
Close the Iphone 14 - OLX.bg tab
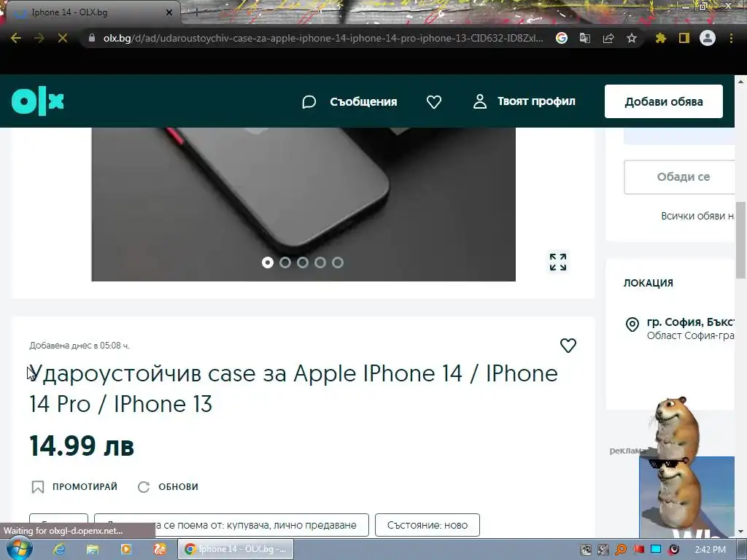169,12
